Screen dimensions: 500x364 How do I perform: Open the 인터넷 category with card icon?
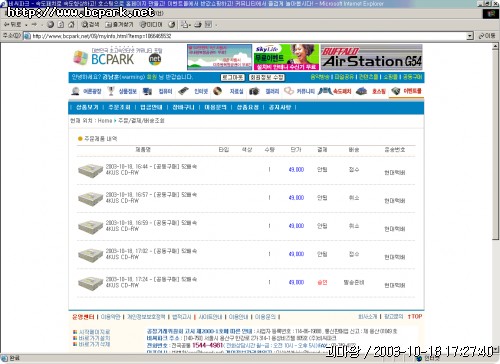coord(193,91)
